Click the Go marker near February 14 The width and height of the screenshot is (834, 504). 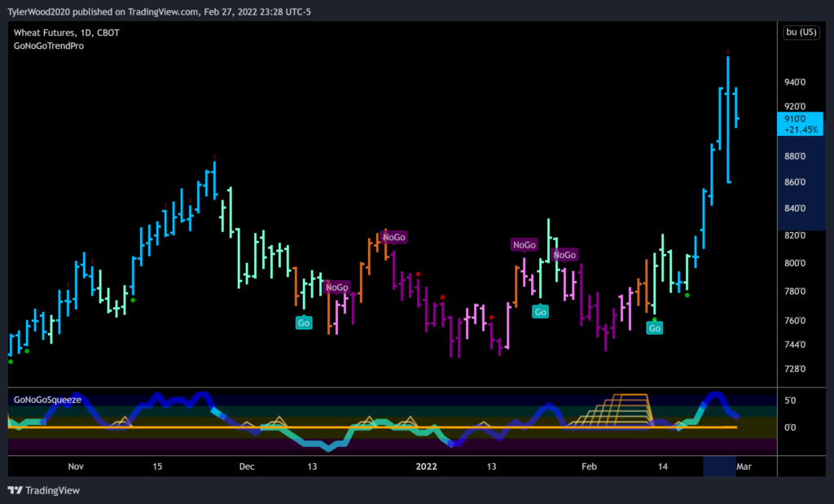pyautogui.click(x=655, y=328)
